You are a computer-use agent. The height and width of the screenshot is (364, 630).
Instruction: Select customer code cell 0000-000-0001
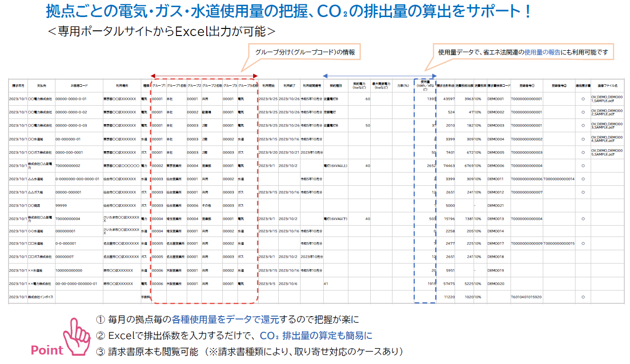pyautogui.click(x=69, y=153)
